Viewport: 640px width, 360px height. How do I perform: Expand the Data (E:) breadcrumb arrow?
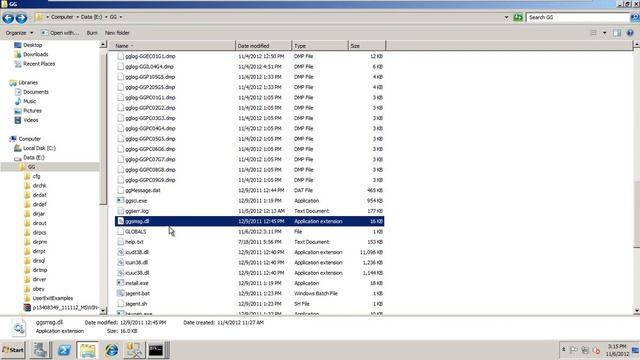[106, 17]
